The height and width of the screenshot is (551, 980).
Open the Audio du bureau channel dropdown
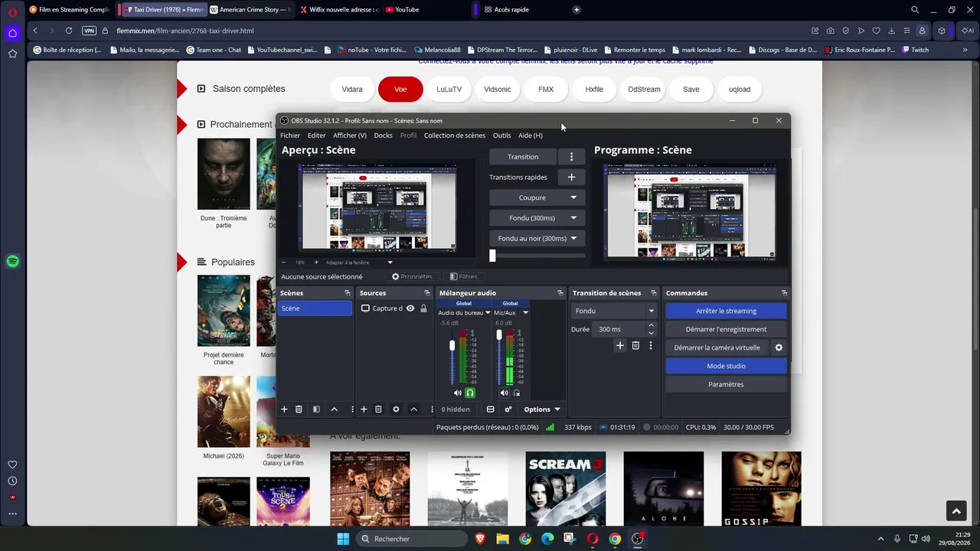[x=488, y=312]
